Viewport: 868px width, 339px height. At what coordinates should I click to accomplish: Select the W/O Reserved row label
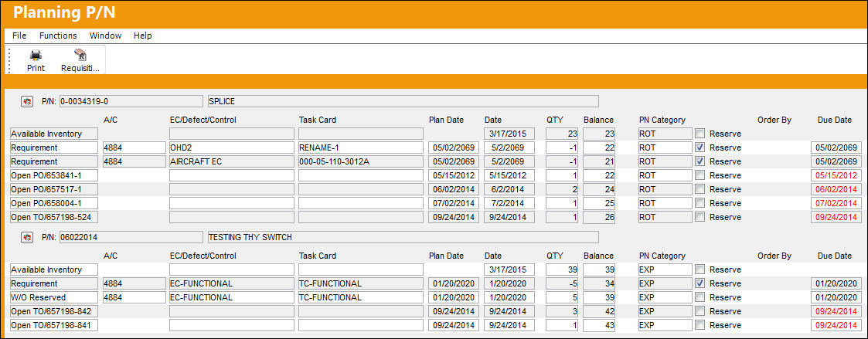pos(54,297)
